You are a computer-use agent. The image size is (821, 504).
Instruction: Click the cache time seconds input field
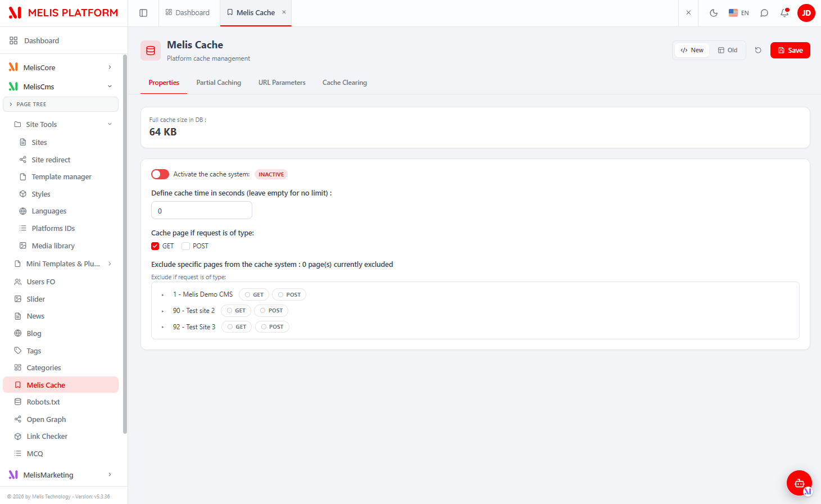tap(202, 211)
